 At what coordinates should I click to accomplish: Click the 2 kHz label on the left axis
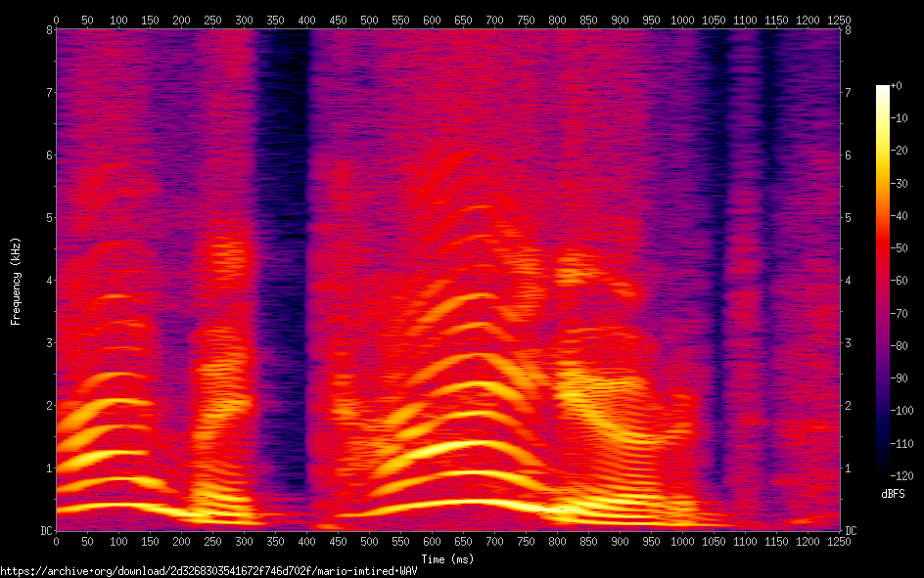point(47,406)
